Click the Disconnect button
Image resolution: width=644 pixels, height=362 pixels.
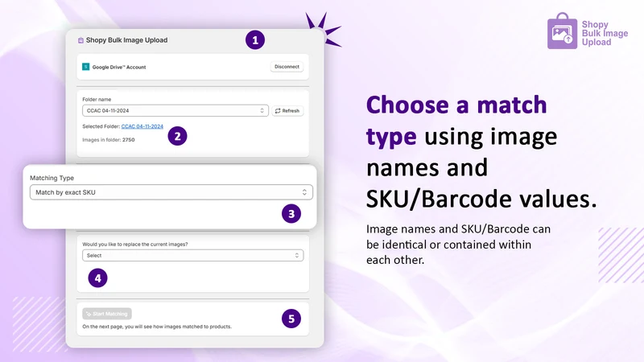pos(287,67)
